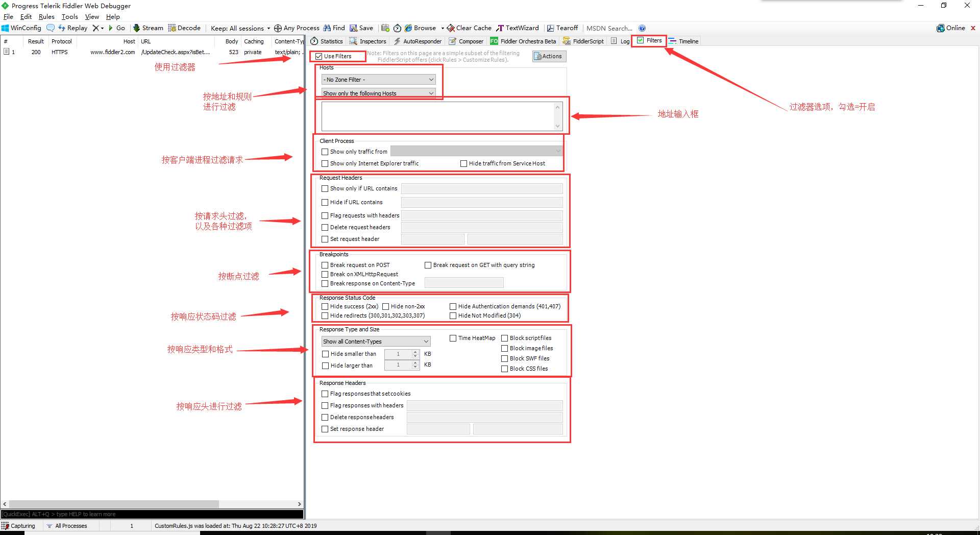Click the Go resume button
Viewport: 980px width, 535px height.
116,28
